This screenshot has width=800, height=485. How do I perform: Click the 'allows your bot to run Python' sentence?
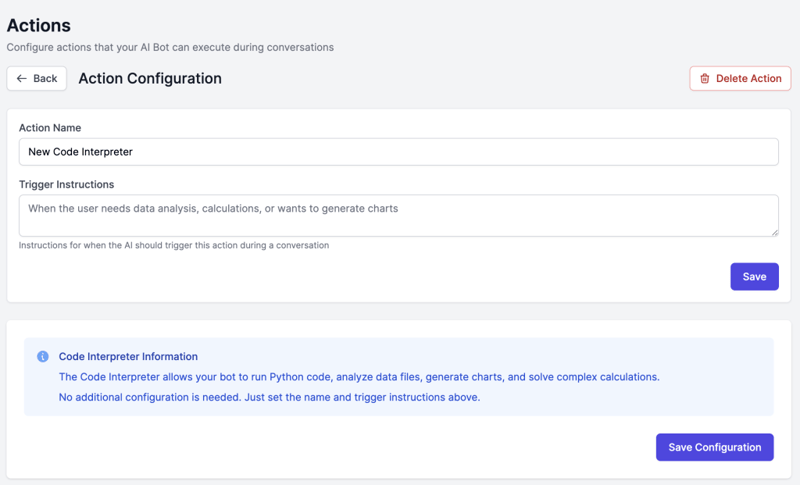pos(359,377)
